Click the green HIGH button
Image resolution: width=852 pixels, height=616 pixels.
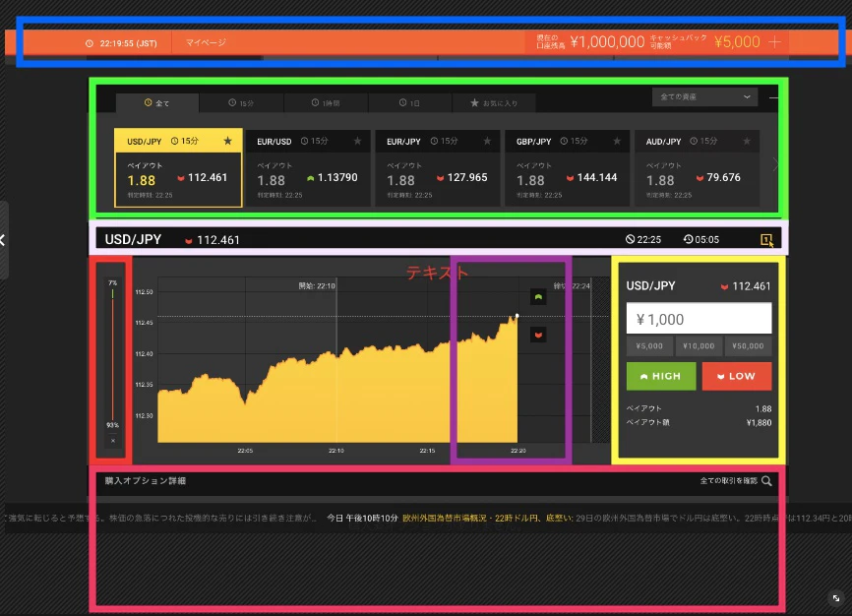point(661,376)
